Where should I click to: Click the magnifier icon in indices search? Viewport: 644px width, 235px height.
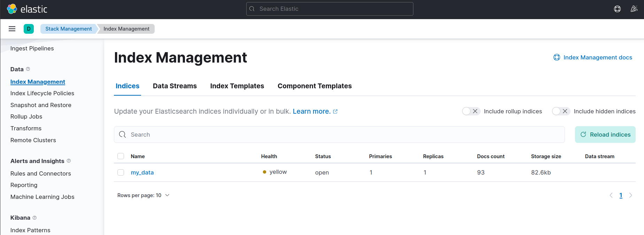[122, 135]
